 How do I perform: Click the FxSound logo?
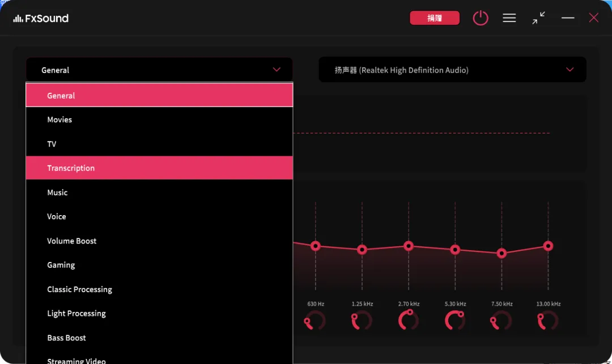[41, 18]
